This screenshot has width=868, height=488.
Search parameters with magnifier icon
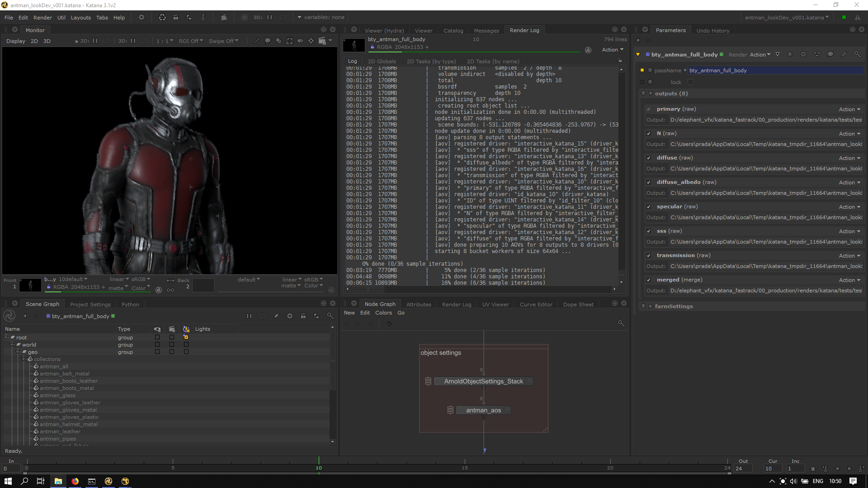(x=858, y=54)
